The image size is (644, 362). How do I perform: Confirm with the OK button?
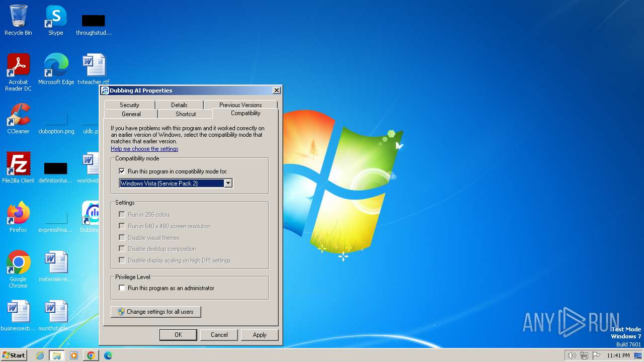(x=178, y=335)
